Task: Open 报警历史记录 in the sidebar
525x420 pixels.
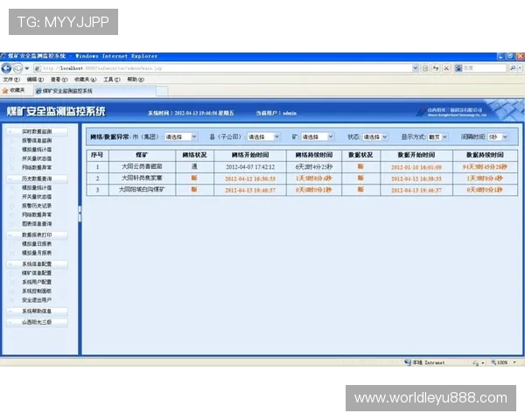Action: 37,206
